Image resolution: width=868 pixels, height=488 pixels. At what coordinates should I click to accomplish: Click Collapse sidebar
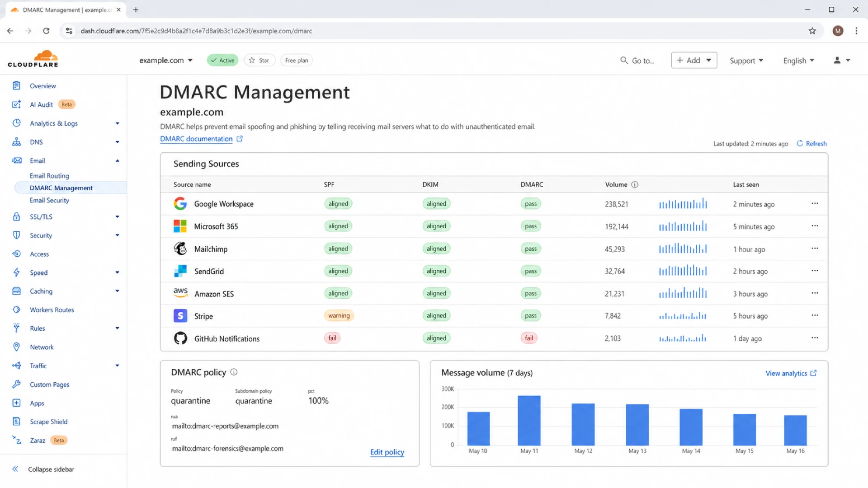43,469
